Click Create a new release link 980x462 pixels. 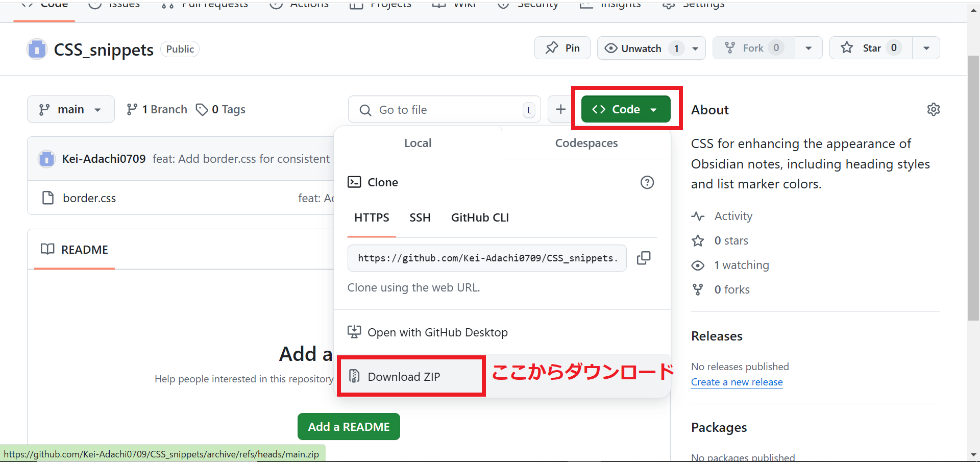coord(737,382)
